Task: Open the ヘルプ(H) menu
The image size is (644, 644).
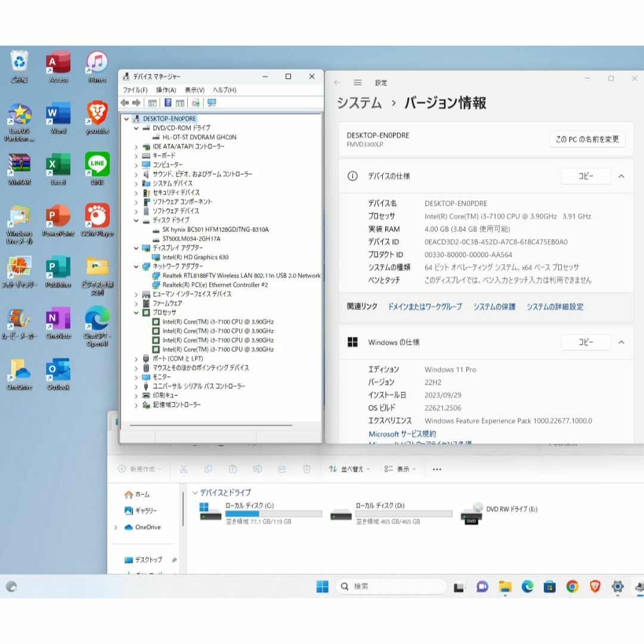Action: pyautogui.click(x=224, y=90)
